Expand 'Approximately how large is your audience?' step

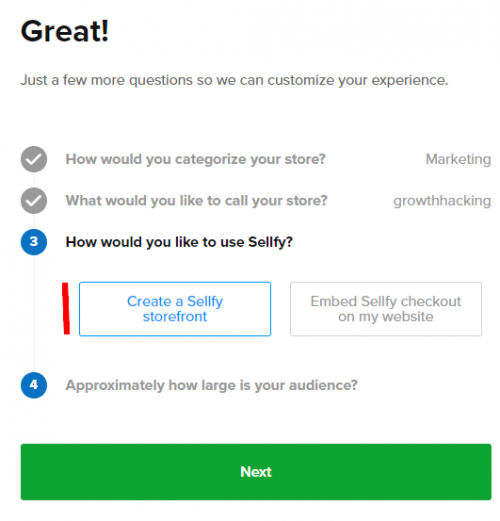pyautogui.click(x=211, y=385)
